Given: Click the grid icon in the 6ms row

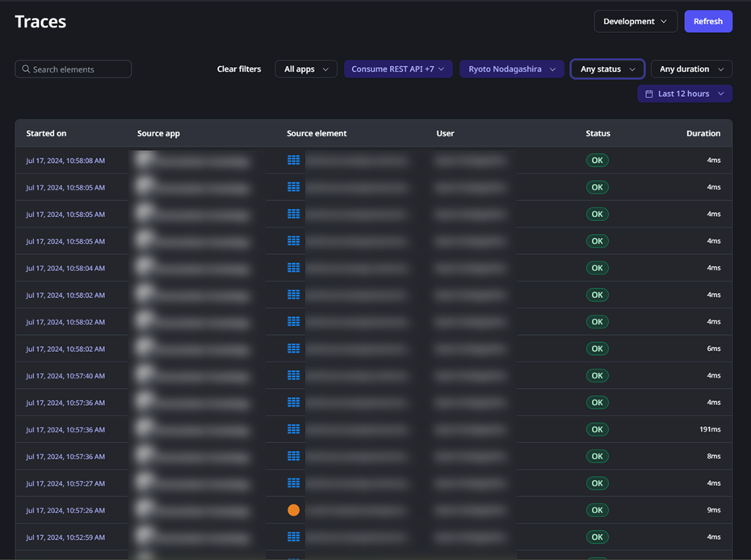Looking at the screenshot, I should click(x=293, y=349).
